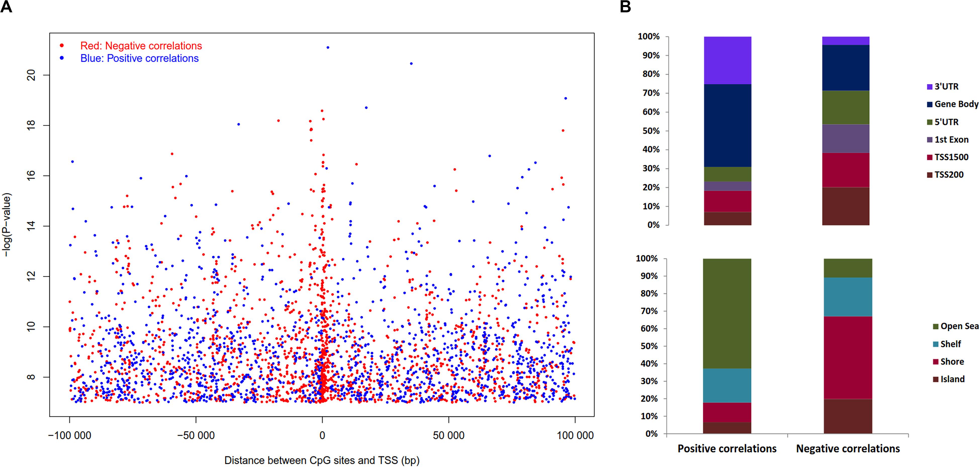This screenshot has height=467, width=980.
Task: Click the 'TSS1500' legend label
Action: (x=951, y=157)
